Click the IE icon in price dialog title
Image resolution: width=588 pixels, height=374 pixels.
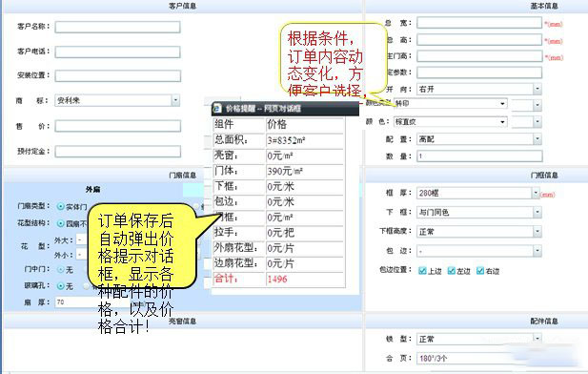click(217, 109)
